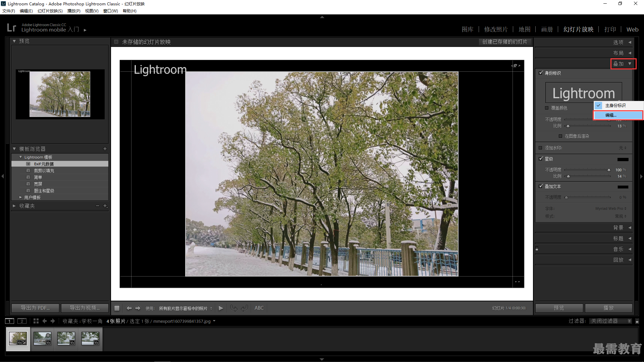Switch to the 地图 Map module
Screen dimensions: 644x362
point(525,29)
